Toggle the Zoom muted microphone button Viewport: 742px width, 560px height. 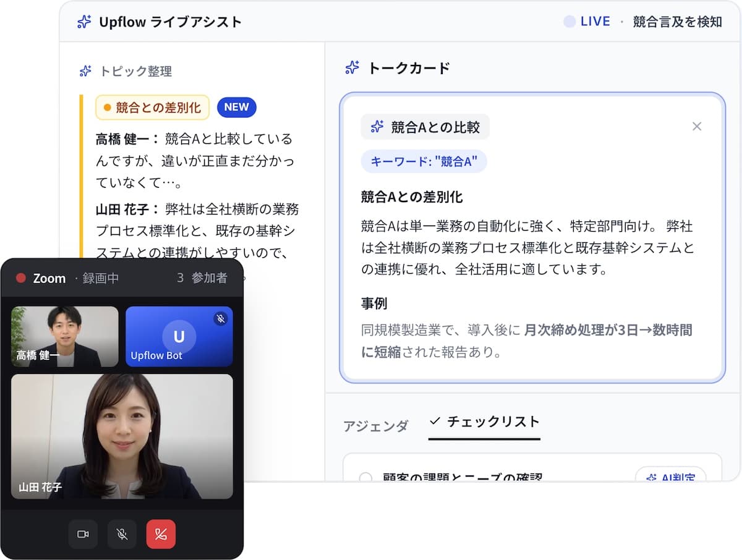click(122, 534)
